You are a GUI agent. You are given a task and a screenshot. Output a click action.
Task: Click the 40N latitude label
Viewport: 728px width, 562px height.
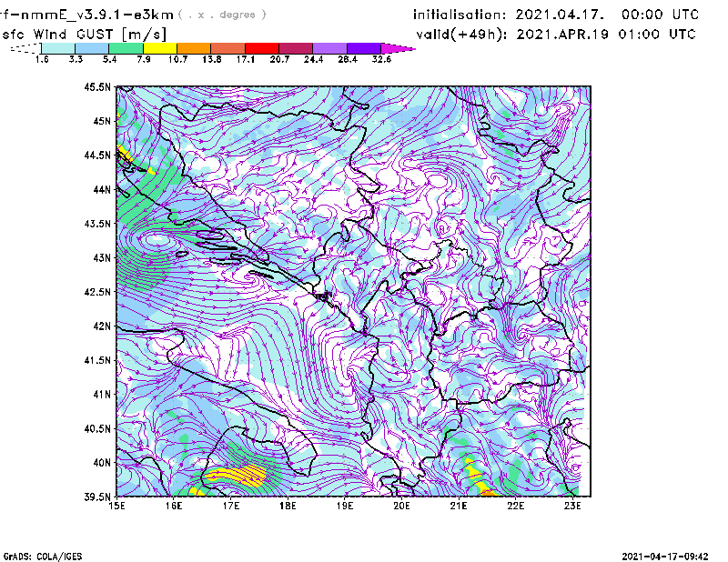coord(102,463)
